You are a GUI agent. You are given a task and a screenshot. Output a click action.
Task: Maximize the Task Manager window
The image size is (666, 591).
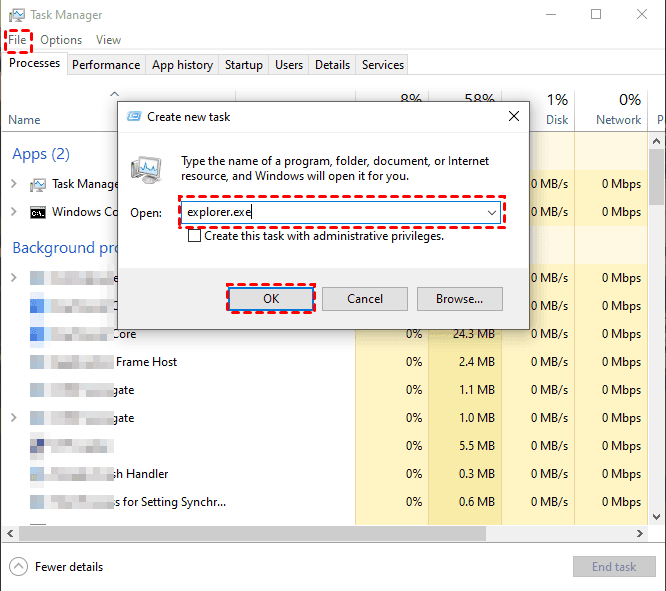(596, 14)
